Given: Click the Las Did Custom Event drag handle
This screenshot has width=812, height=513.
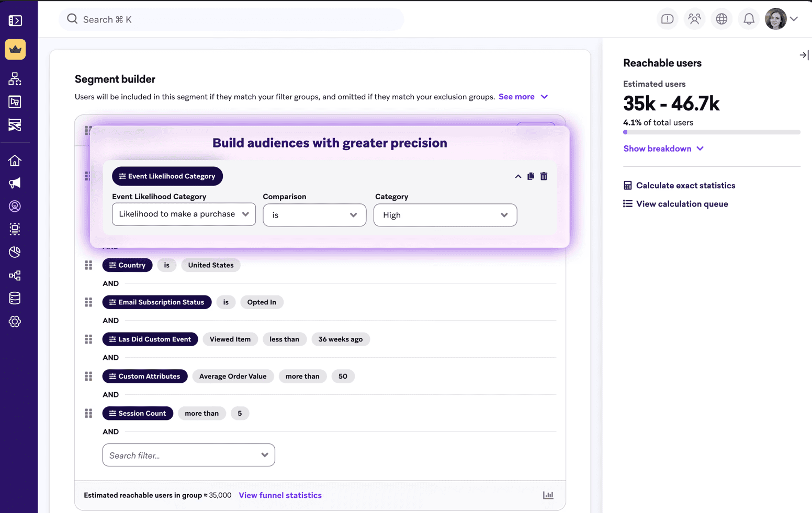Looking at the screenshot, I should [88, 339].
